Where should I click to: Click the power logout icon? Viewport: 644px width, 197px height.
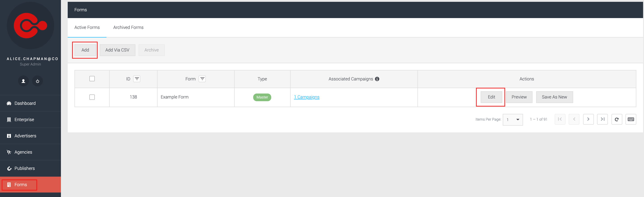(37, 81)
